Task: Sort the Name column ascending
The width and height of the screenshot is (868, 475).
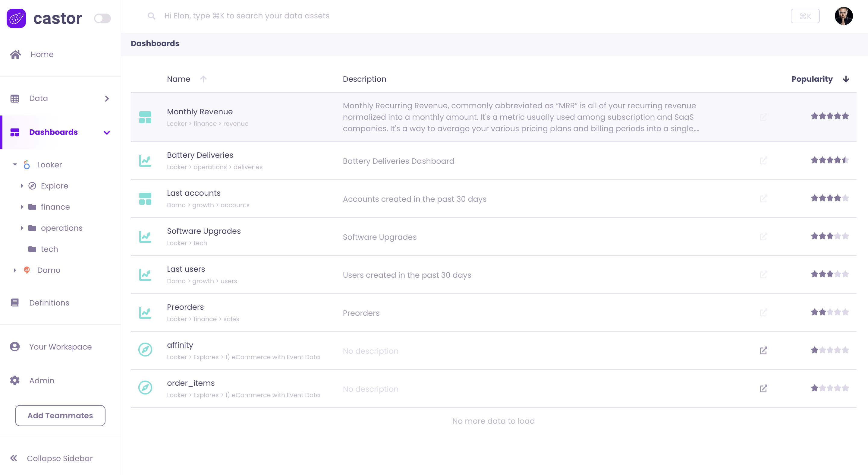Action: point(203,79)
